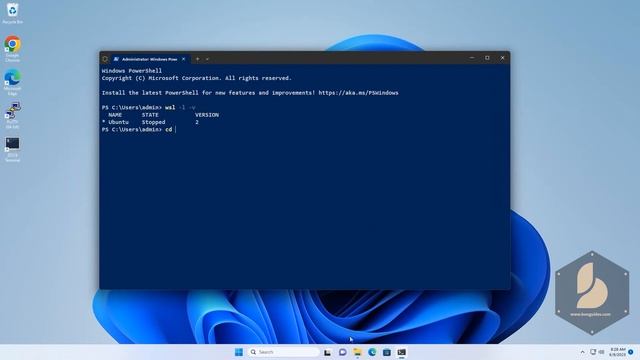The width and height of the screenshot is (640, 360).
Task: Open the Google Chrome desktop shortcut
Action: tap(13, 48)
